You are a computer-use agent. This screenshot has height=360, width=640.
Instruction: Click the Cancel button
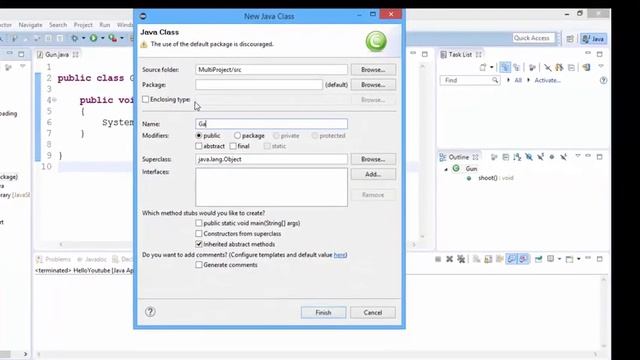[373, 313]
